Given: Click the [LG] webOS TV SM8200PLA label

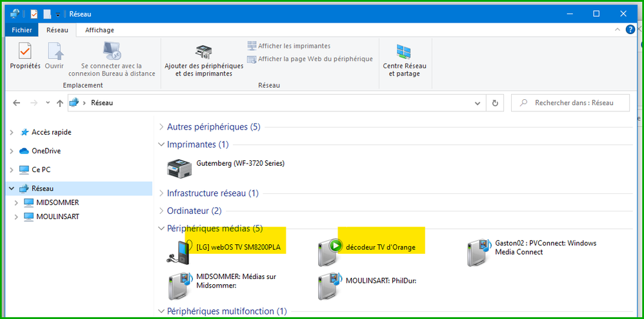Looking at the screenshot, I should [240, 247].
